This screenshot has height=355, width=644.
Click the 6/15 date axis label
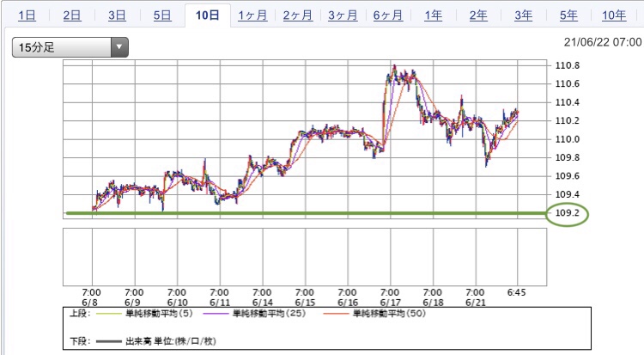pos(305,303)
